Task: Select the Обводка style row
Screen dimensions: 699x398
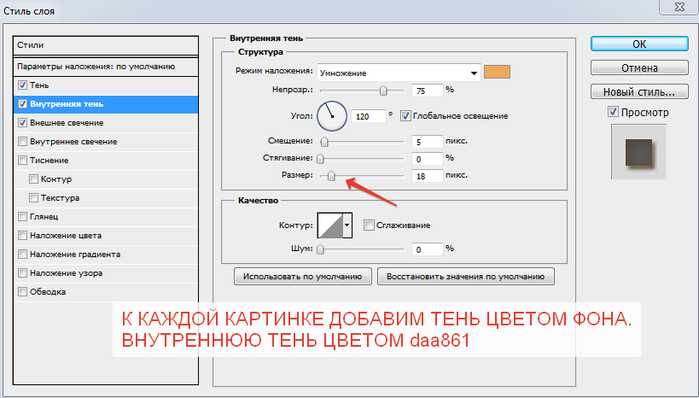Action: pos(106,292)
